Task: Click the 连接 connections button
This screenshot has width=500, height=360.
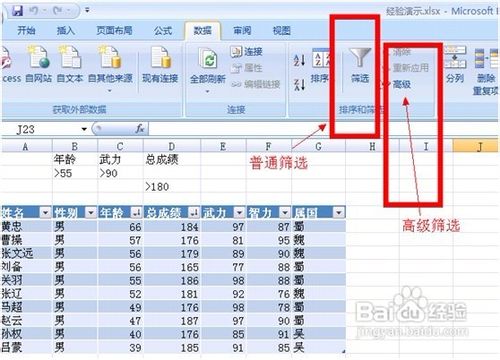Action: click(x=247, y=52)
